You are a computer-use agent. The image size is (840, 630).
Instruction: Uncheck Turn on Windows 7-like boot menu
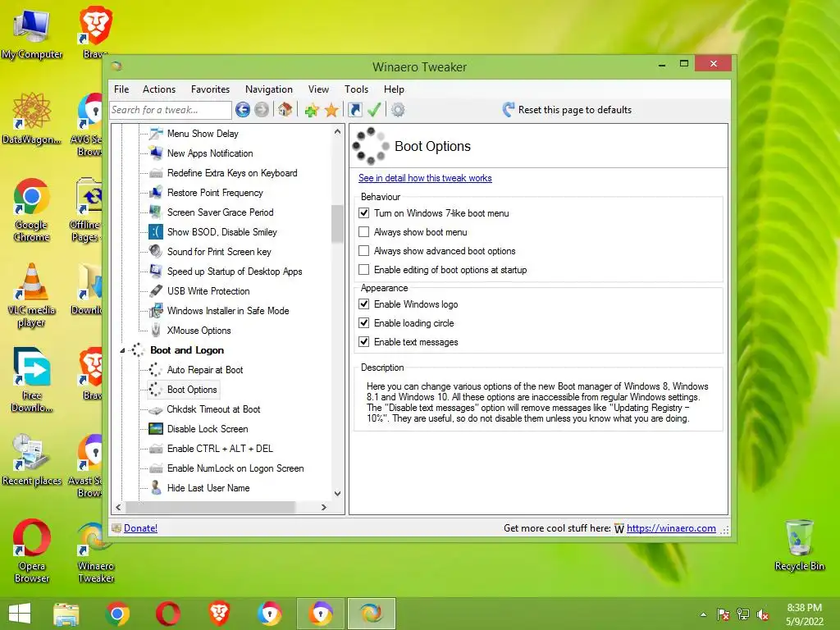363,212
